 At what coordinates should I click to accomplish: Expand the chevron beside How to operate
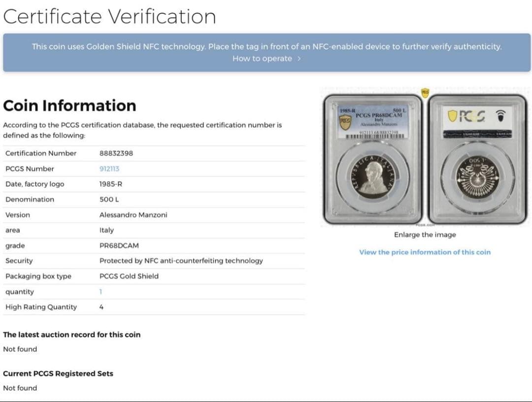coord(299,59)
